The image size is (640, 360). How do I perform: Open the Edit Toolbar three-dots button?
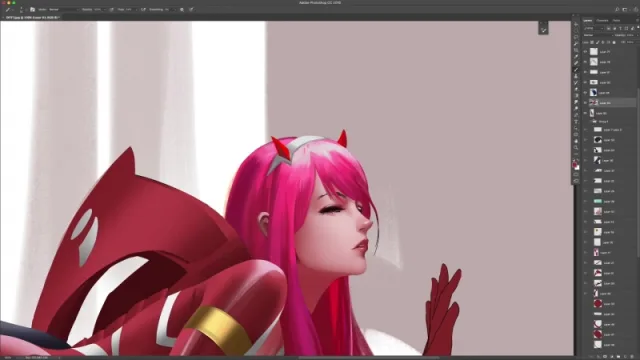point(576,154)
